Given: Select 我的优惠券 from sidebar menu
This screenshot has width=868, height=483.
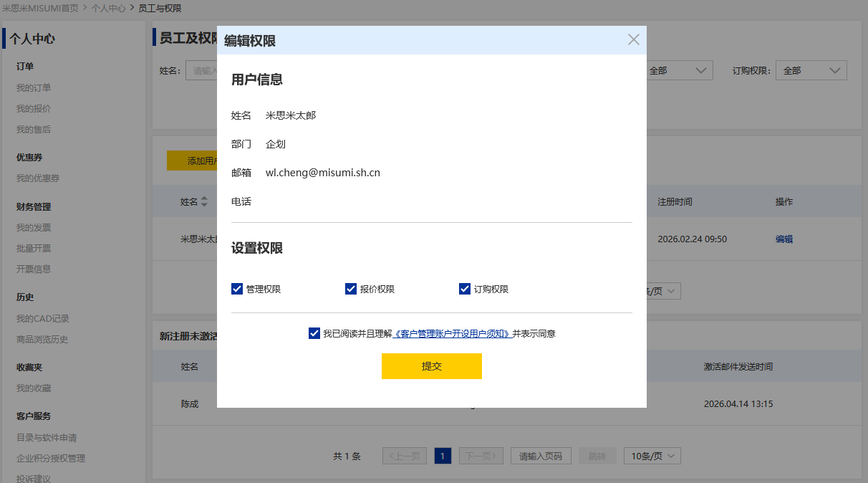Looking at the screenshot, I should pyautogui.click(x=38, y=178).
